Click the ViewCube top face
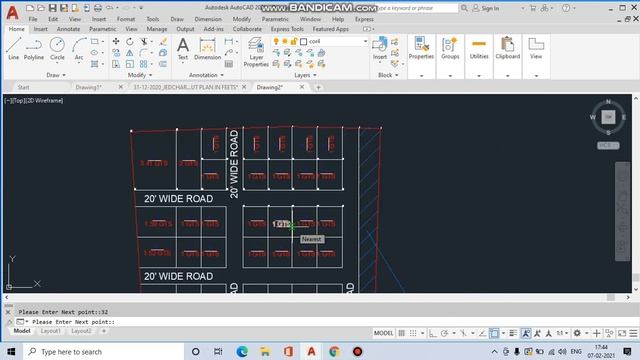Viewport: 640px width, 360px height. pos(608,117)
